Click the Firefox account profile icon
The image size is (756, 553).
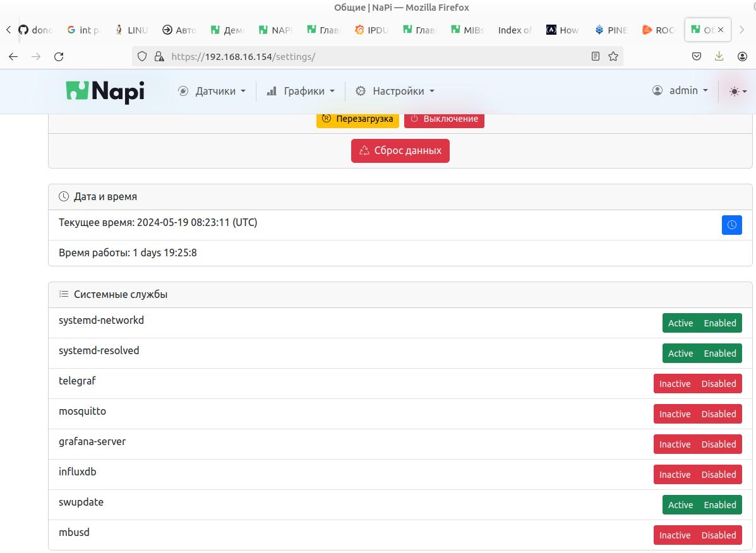click(x=742, y=56)
